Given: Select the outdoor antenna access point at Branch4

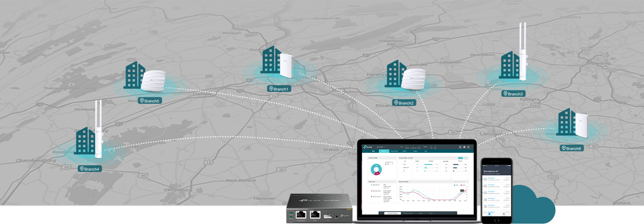Looking at the screenshot, I should click(x=98, y=129).
